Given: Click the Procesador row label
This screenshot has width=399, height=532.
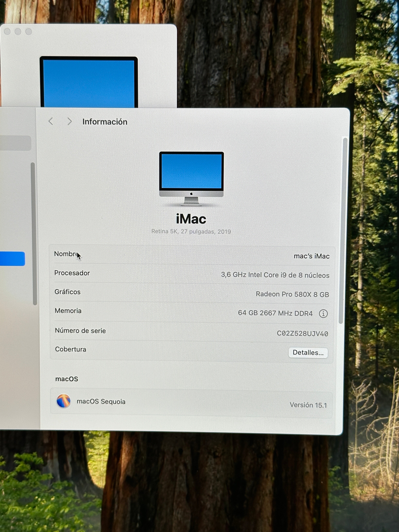Looking at the screenshot, I should [x=72, y=273].
